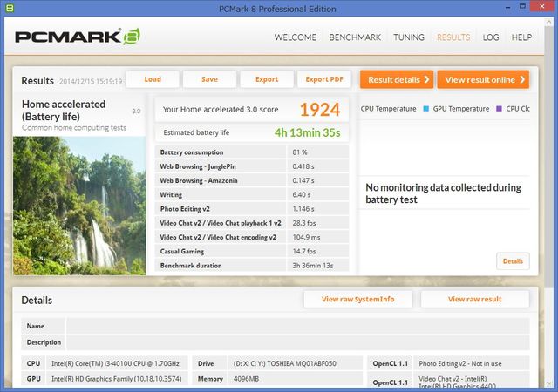Click the 3h 36min 13s duration value
The image size is (558, 392).
(x=313, y=266)
